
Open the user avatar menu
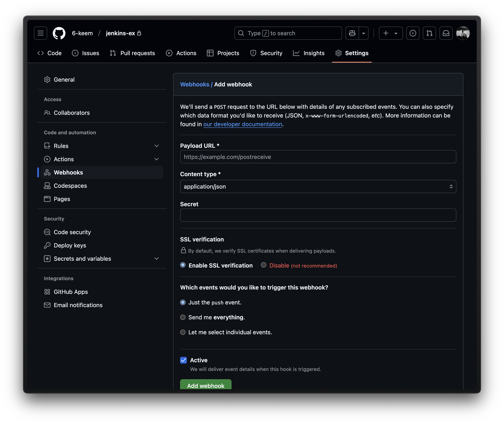[x=463, y=33]
